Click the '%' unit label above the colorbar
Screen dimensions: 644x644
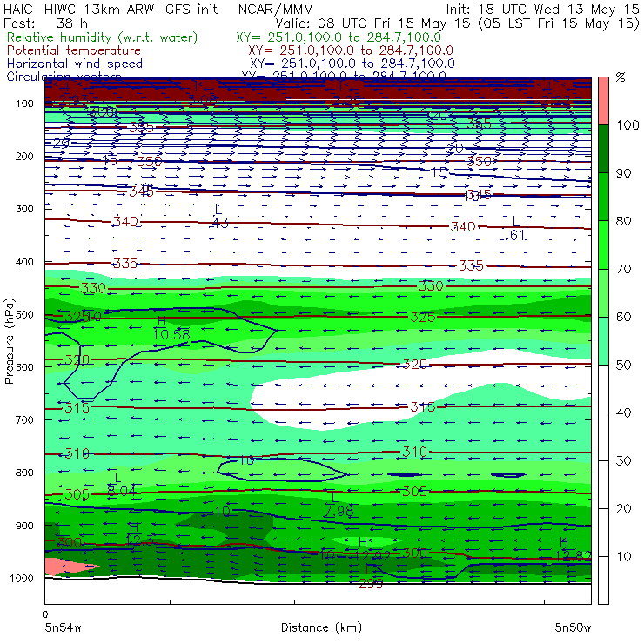click(x=621, y=77)
